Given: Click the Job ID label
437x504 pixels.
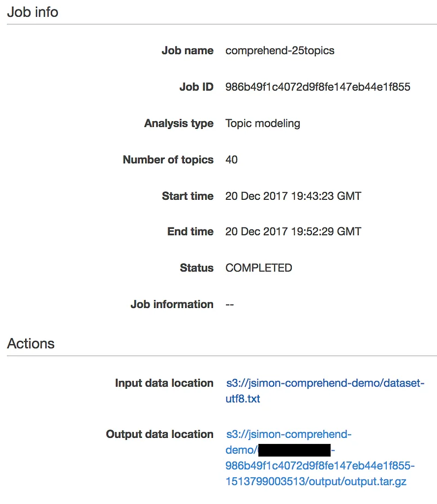Looking at the screenshot, I should pyautogui.click(x=196, y=87).
